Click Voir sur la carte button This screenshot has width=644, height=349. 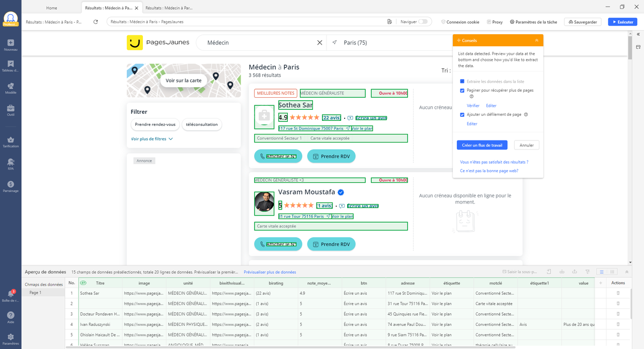pos(184,81)
